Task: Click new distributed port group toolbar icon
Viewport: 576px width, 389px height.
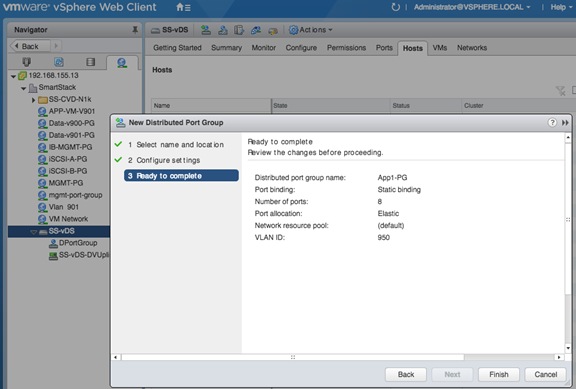Action: (x=206, y=30)
